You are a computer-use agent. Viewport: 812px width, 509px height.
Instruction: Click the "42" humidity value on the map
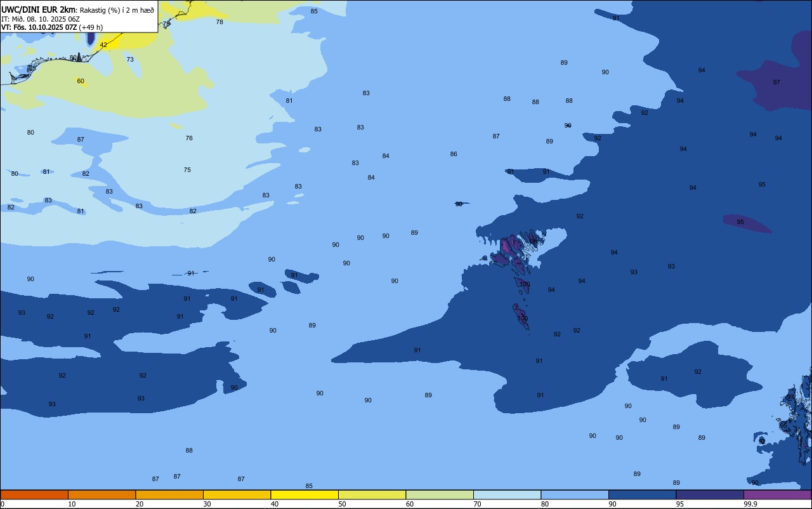tap(103, 45)
